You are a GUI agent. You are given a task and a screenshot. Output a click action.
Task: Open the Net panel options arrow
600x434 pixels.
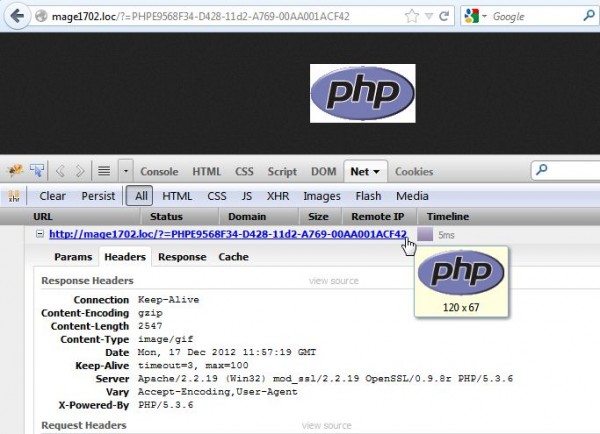point(377,172)
